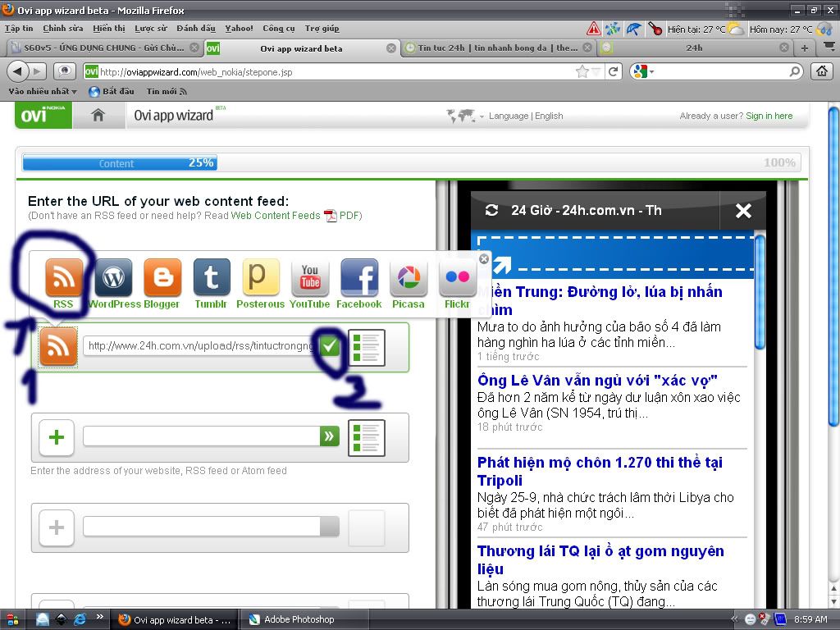
Task: Dismiss the content source icons popup
Action: [x=484, y=258]
